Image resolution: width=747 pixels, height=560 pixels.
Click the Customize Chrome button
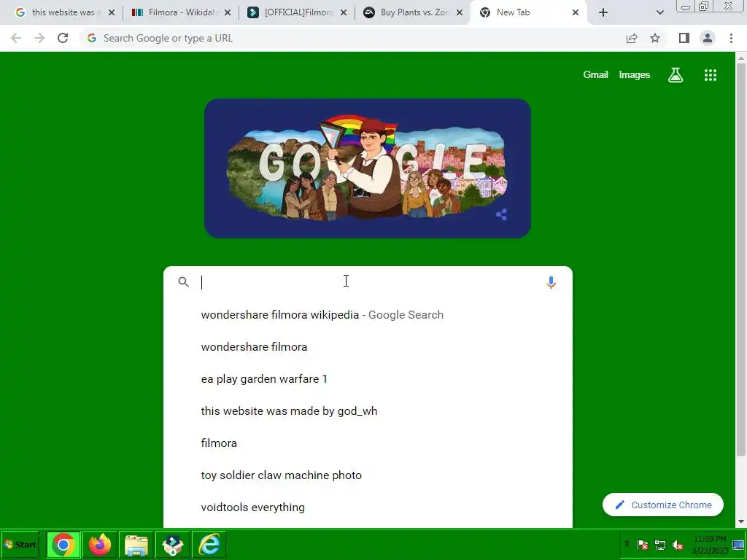[x=662, y=505]
